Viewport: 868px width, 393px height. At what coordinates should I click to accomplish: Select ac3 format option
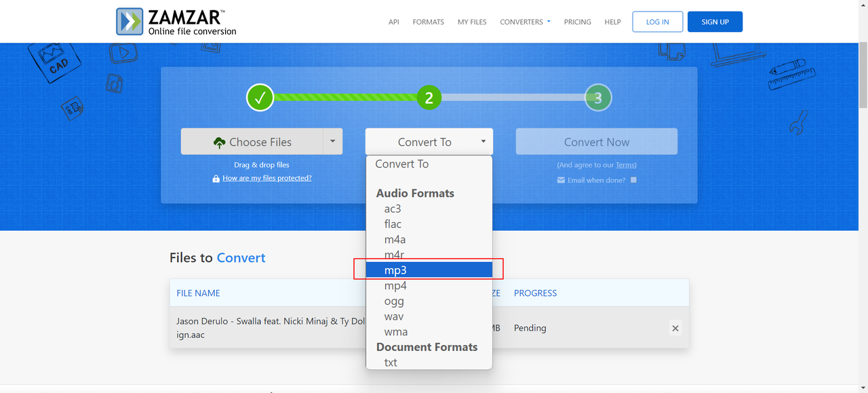pyautogui.click(x=429, y=208)
